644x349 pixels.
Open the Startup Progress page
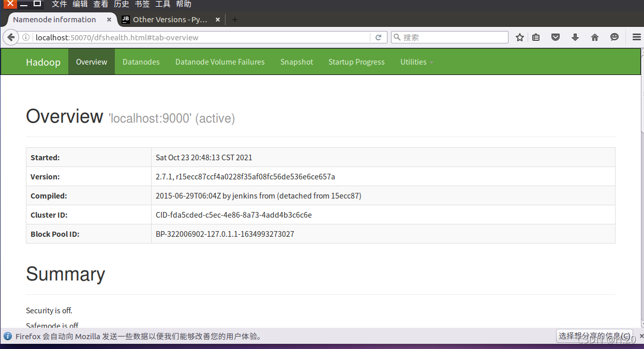(356, 62)
